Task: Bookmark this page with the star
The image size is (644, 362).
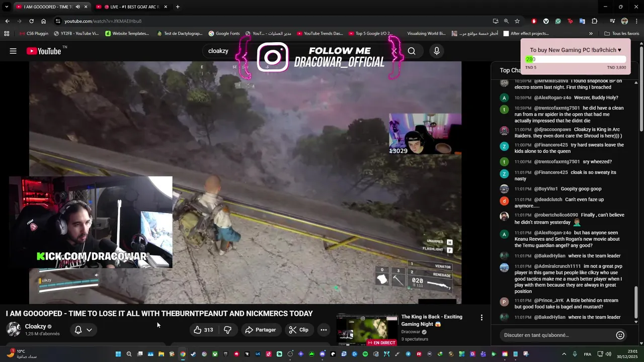Action: click(x=517, y=21)
